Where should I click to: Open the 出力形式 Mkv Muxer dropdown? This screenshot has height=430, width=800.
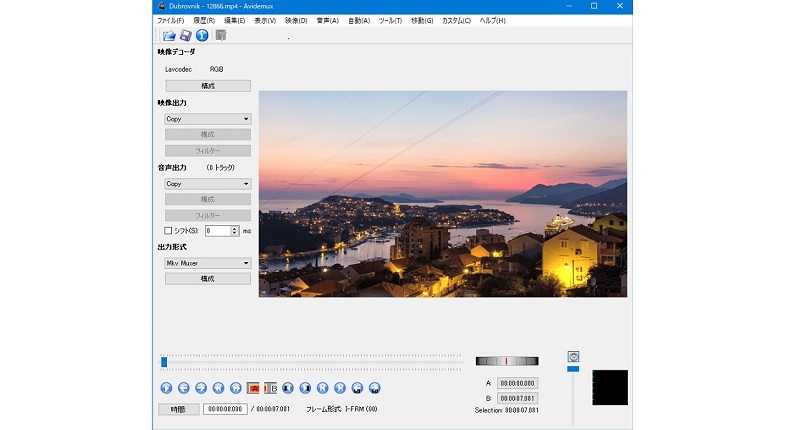207,263
